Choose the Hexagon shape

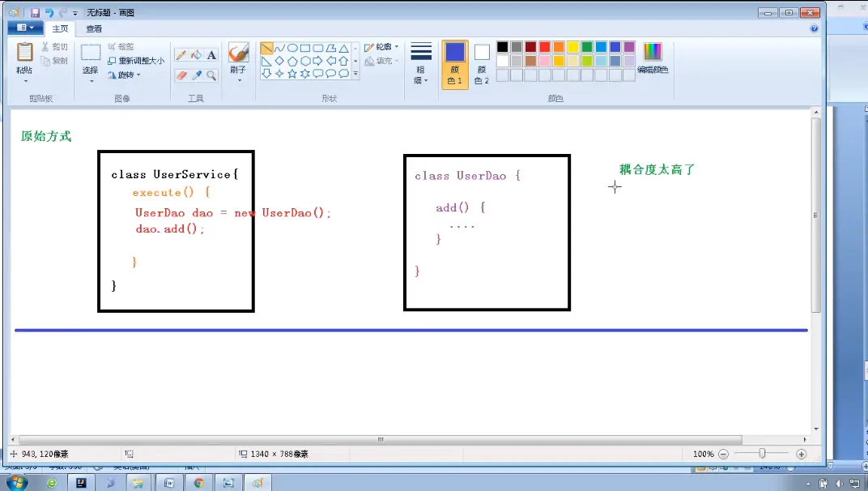pyautogui.click(x=305, y=61)
